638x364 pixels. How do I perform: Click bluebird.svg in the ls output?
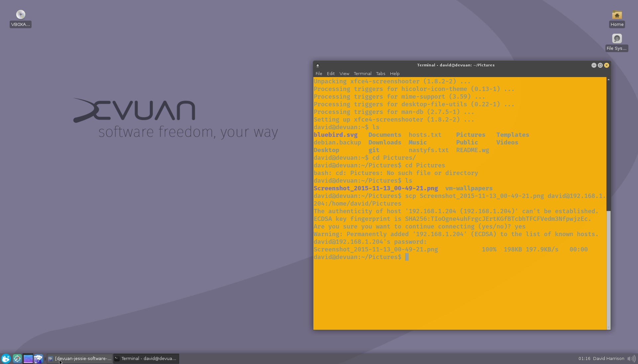point(336,135)
